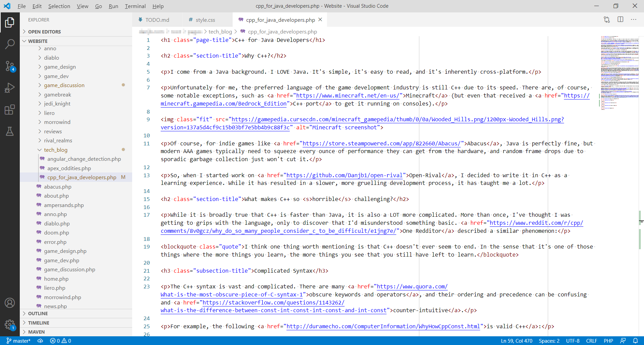Expand the Outline section
Screen dimensions: 644x345
click(x=76, y=314)
